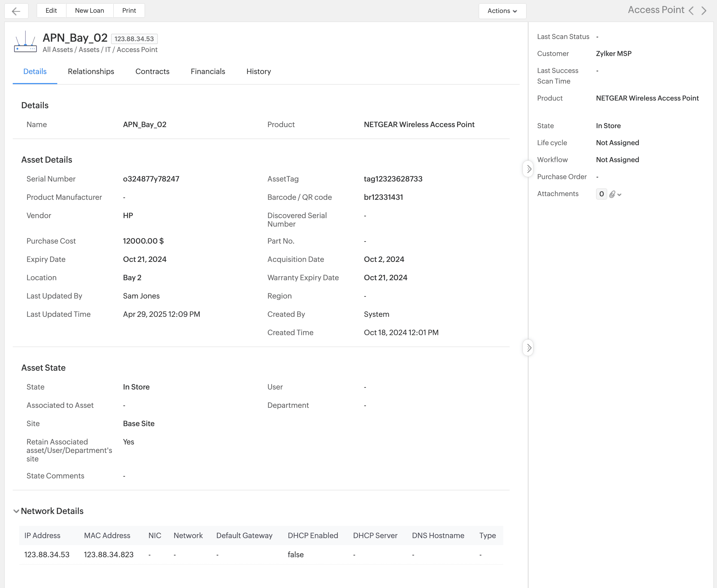Click the back arrow icon

[16, 11]
